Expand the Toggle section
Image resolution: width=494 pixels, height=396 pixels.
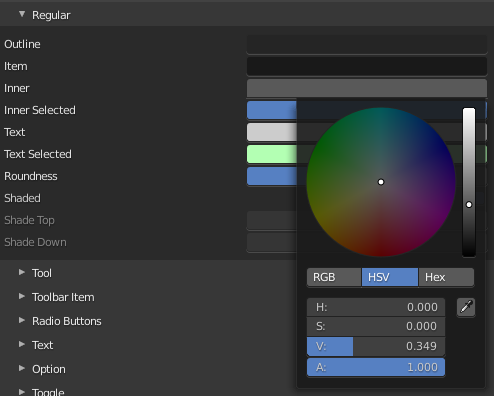(x=22, y=392)
